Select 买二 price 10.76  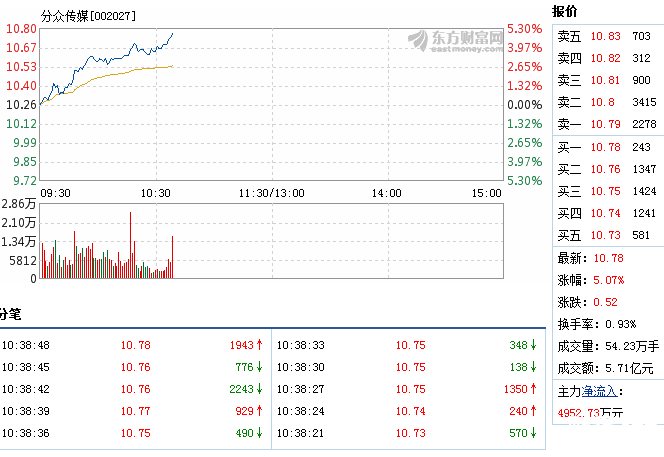606,169
